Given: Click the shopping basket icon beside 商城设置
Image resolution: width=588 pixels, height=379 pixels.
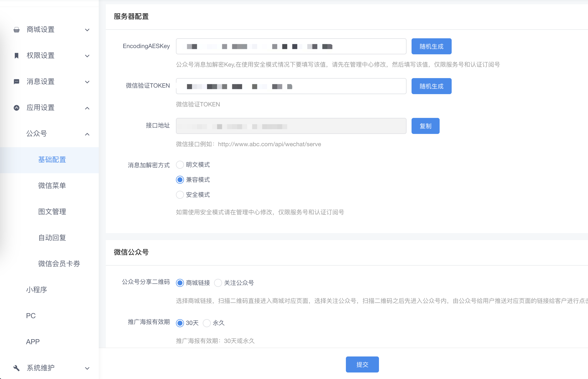Looking at the screenshot, I should pyautogui.click(x=17, y=30).
